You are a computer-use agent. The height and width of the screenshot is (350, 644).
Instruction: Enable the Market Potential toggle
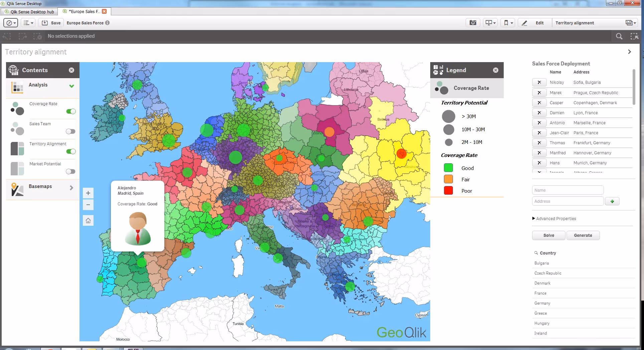(x=70, y=171)
